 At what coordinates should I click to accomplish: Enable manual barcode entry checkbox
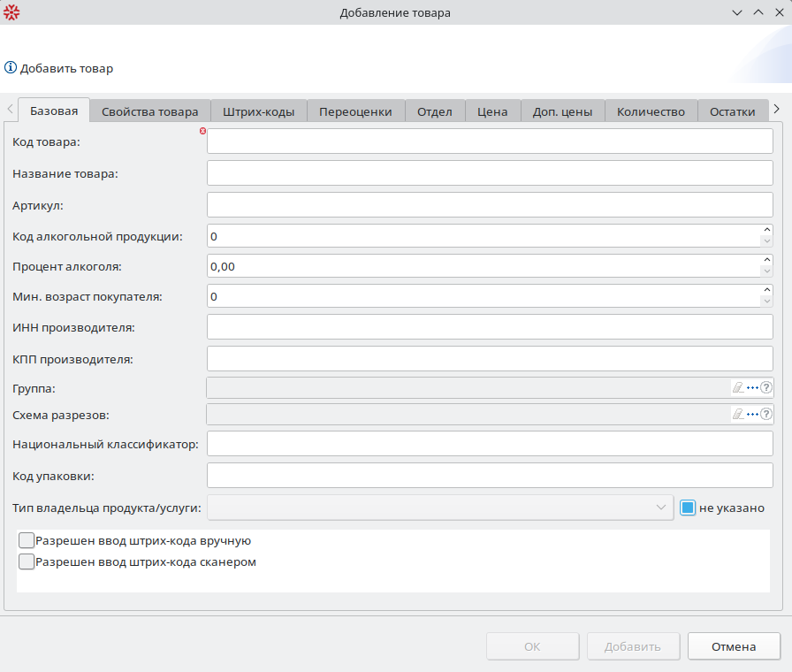pos(27,541)
